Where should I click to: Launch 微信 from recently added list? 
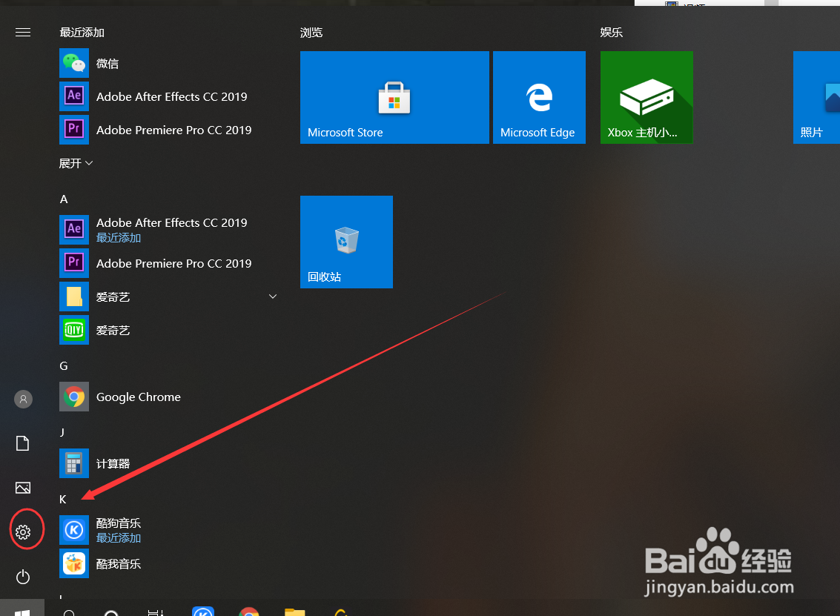pyautogui.click(x=168, y=63)
